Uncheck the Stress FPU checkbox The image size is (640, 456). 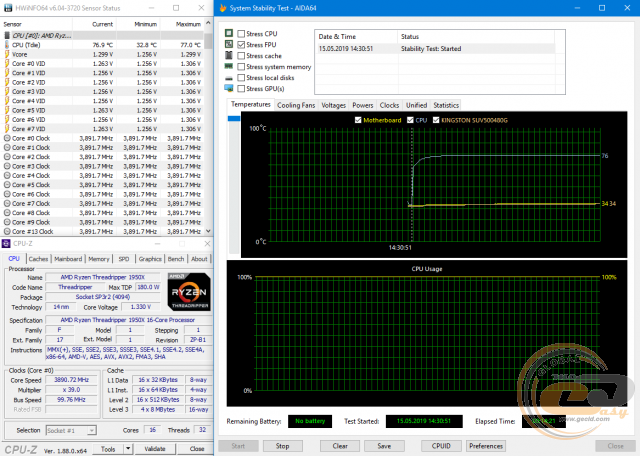click(x=241, y=45)
